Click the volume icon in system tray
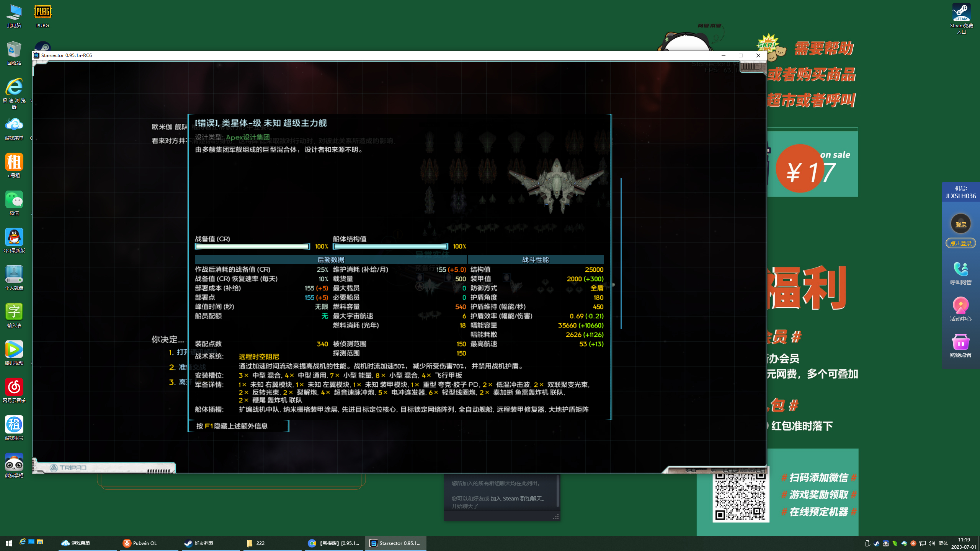Screen dimensions: 980x551 [931, 543]
